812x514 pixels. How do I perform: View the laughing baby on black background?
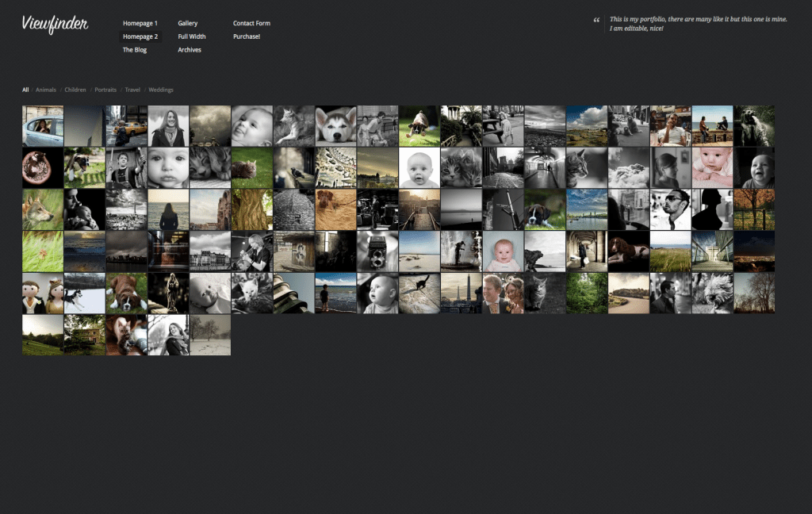755,168
